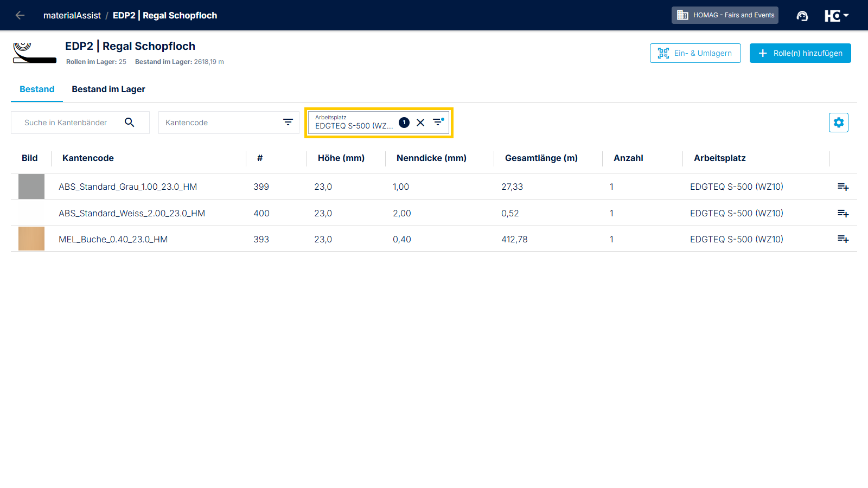Click Bestand im Lager: 2618,19 m text

180,62
